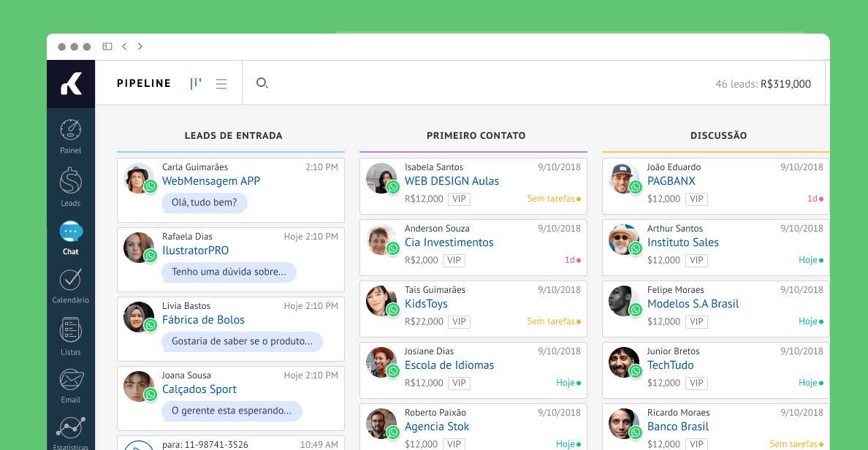
Task: Open the Painel dashboard icon
Action: (70, 130)
